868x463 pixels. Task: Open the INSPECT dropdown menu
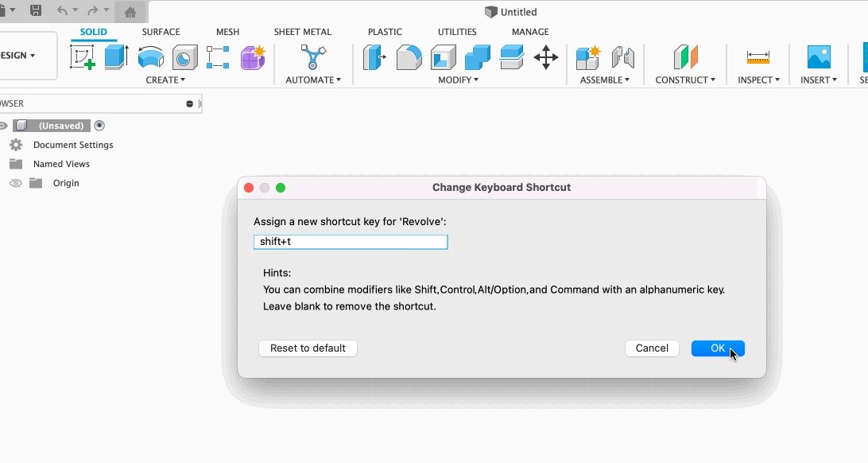[759, 80]
